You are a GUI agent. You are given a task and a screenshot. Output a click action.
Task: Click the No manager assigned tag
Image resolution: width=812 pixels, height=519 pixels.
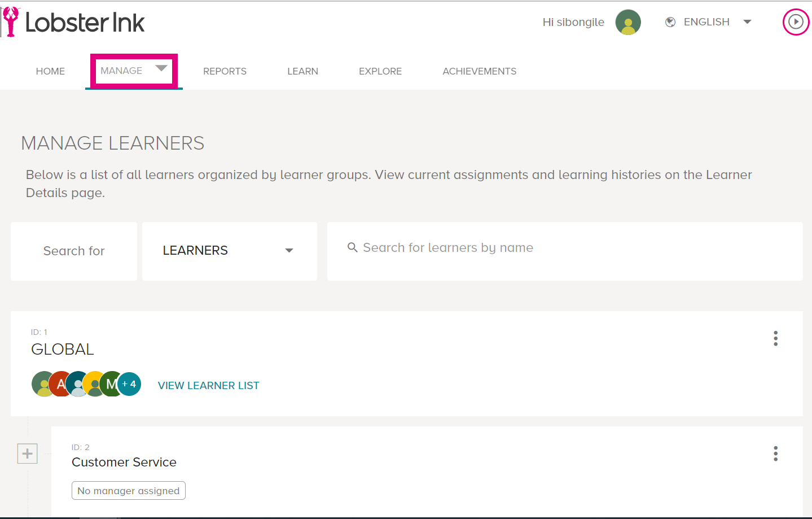pyautogui.click(x=129, y=491)
